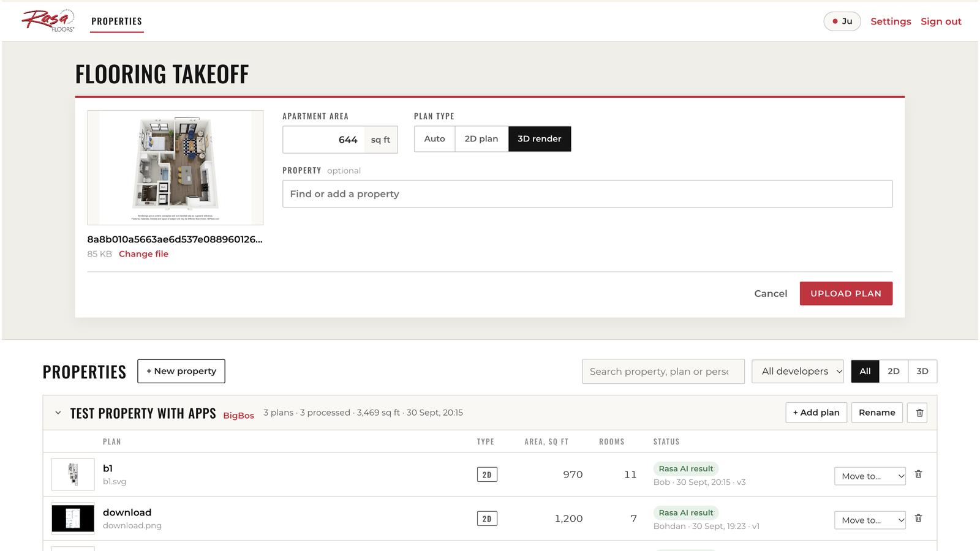Image resolution: width=980 pixels, height=551 pixels.
Task: Filter properties list by 3D
Action: click(922, 371)
